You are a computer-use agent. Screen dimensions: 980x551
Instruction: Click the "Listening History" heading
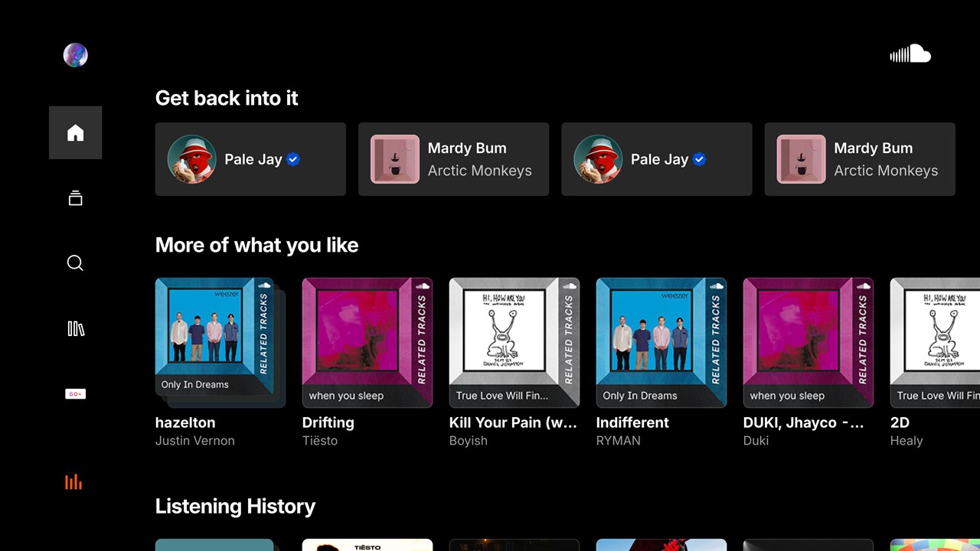pos(235,507)
